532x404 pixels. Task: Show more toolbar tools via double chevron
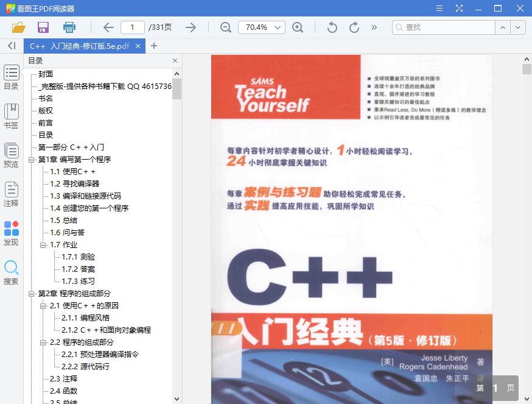pyautogui.click(x=374, y=27)
